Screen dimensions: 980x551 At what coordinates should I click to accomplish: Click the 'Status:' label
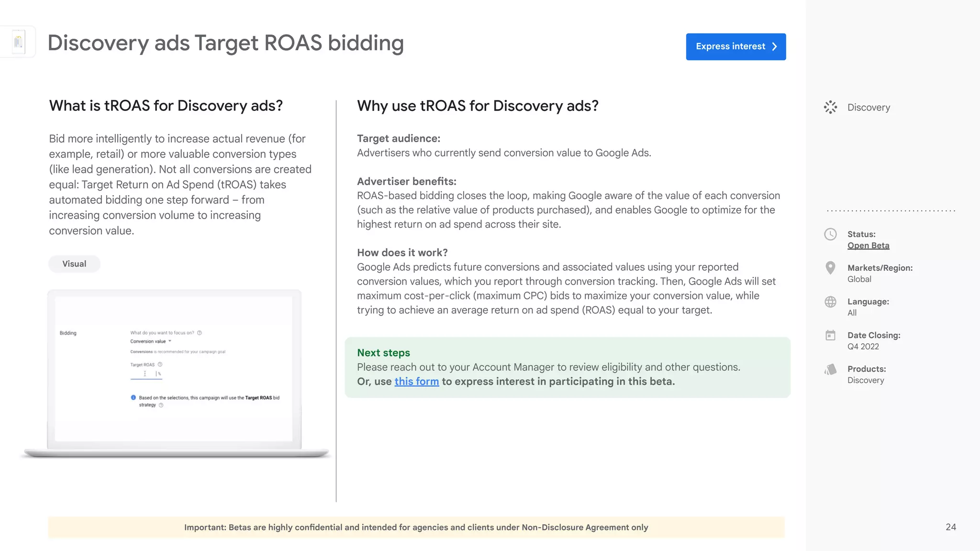861,234
